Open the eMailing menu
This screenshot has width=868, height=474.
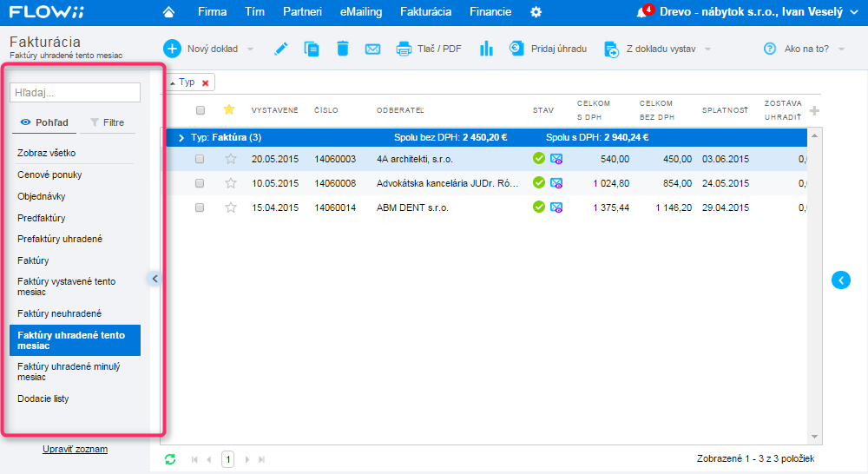[361, 11]
